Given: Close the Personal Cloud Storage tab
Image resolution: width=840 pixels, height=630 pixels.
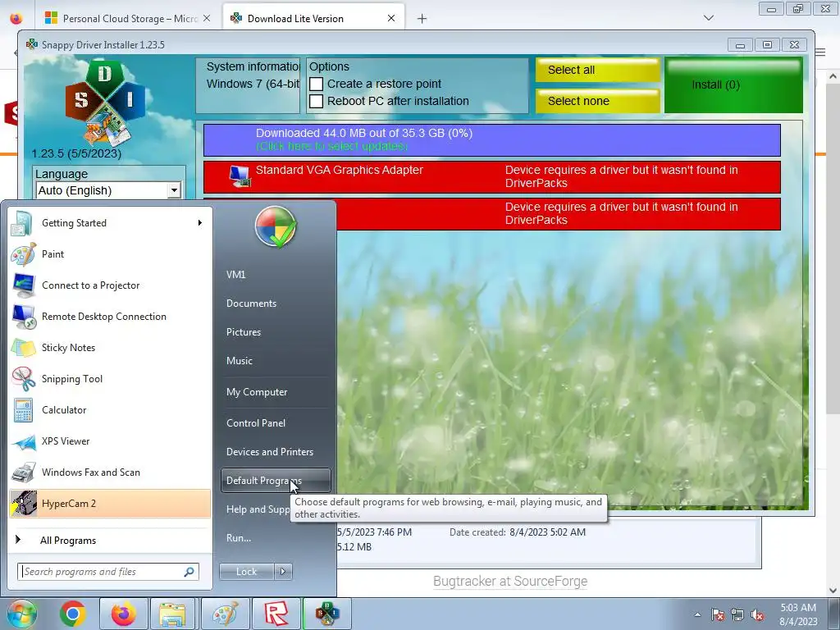Looking at the screenshot, I should click(x=207, y=19).
